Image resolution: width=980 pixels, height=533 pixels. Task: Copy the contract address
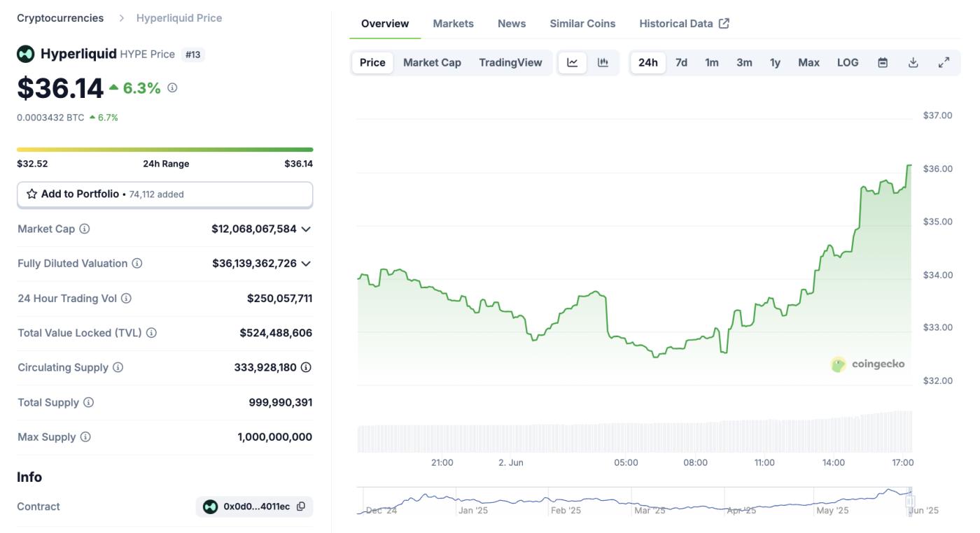tap(301, 506)
